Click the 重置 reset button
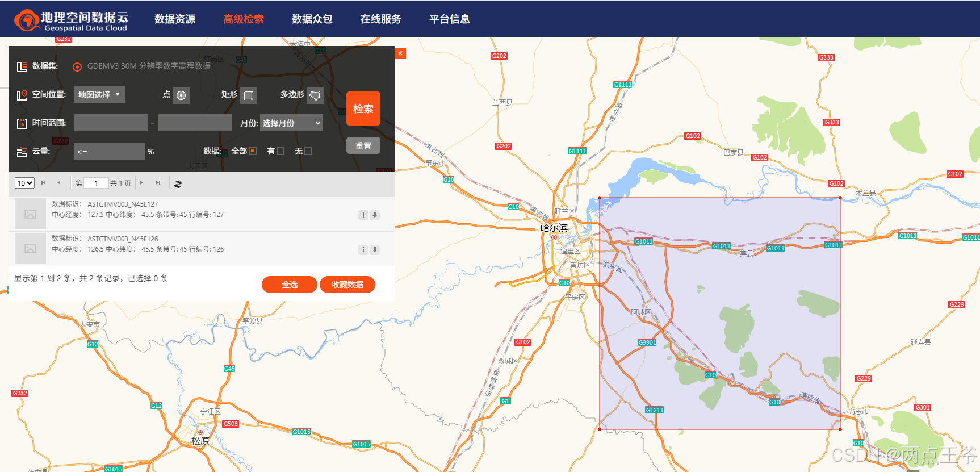This screenshot has height=472, width=980. pyautogui.click(x=363, y=145)
